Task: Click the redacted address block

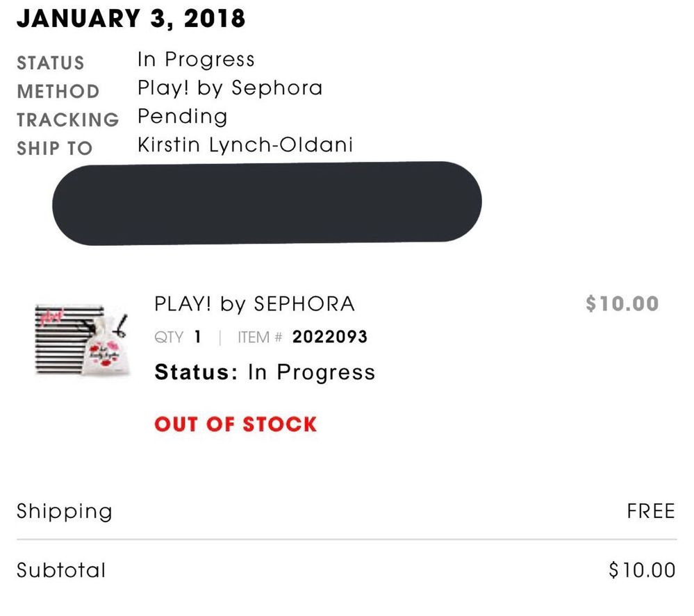Action: click(267, 203)
